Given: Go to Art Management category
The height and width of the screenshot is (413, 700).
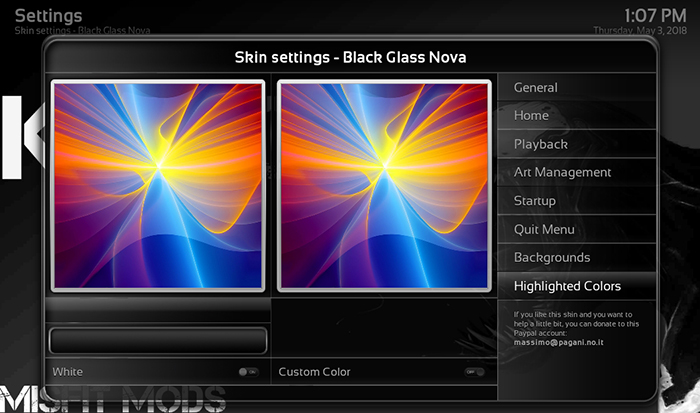Looking at the screenshot, I should point(576,172).
